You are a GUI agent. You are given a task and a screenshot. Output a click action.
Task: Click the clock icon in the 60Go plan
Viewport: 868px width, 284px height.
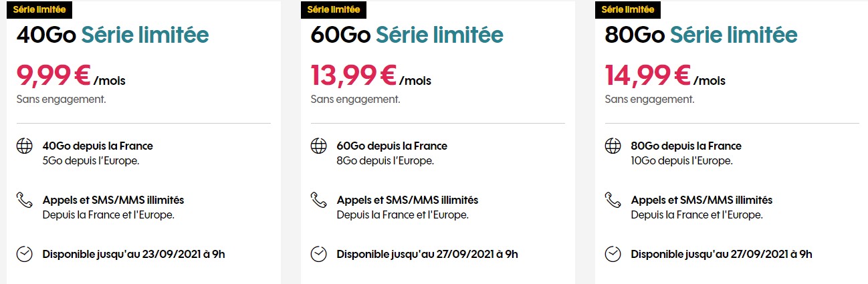pos(318,254)
